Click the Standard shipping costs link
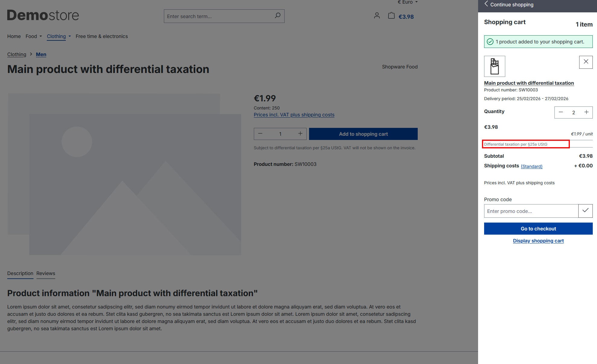 coord(532,166)
